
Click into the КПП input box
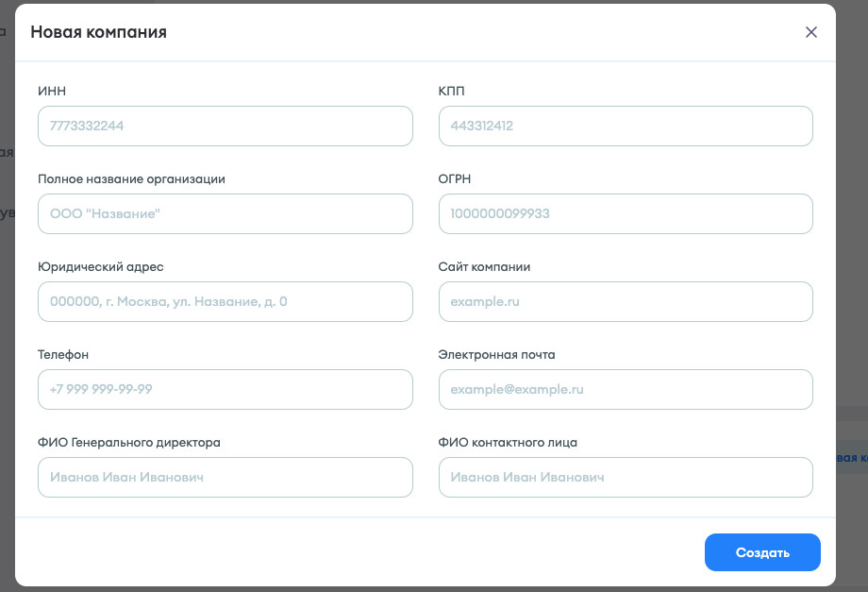point(626,126)
